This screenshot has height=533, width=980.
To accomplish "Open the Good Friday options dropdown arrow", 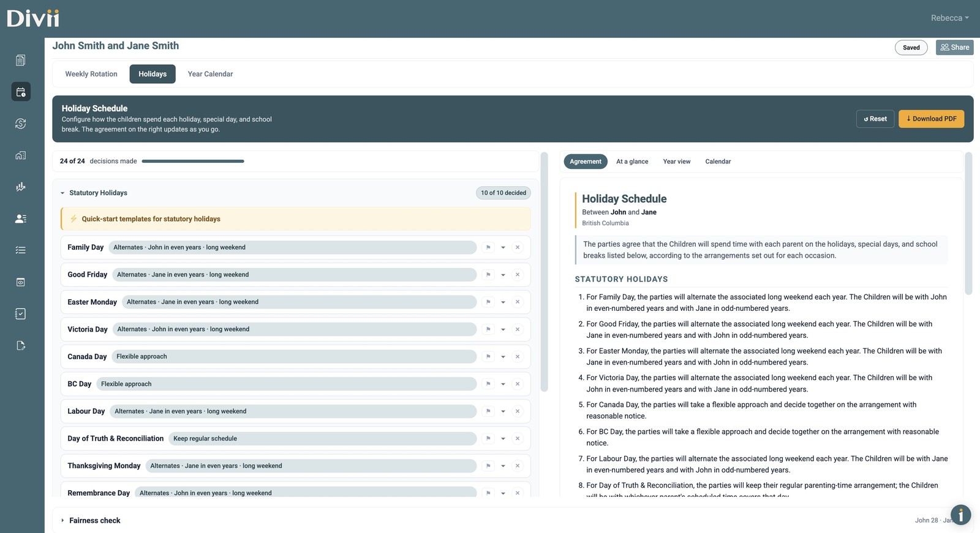I will pyautogui.click(x=503, y=275).
